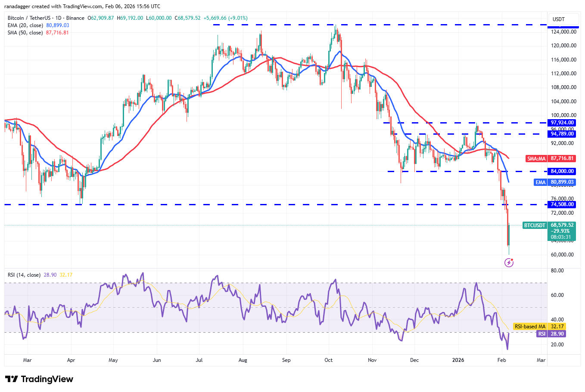This screenshot has width=585, height=392.
Task: Click the purple RSI 28.90 value label
Action: tap(552, 334)
